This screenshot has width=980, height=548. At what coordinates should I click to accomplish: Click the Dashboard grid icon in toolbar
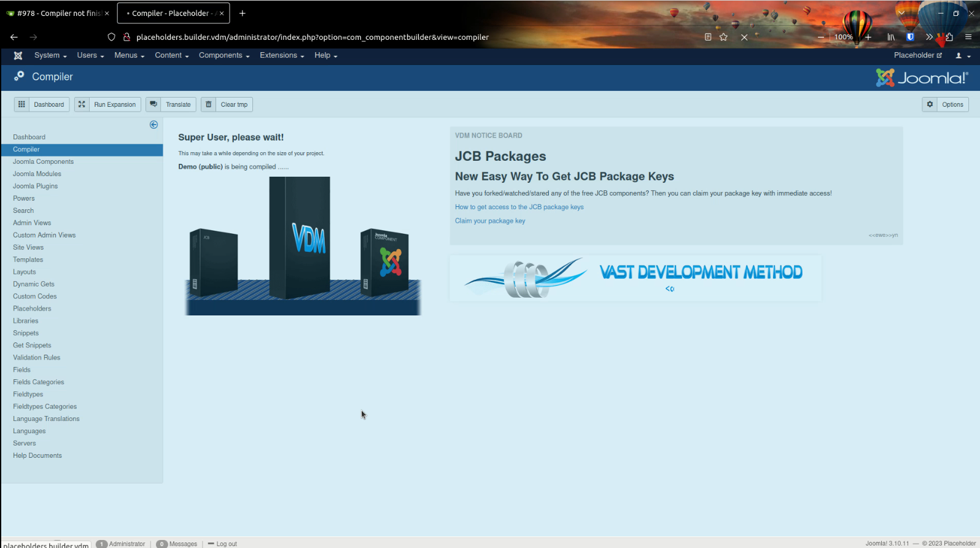[21, 104]
